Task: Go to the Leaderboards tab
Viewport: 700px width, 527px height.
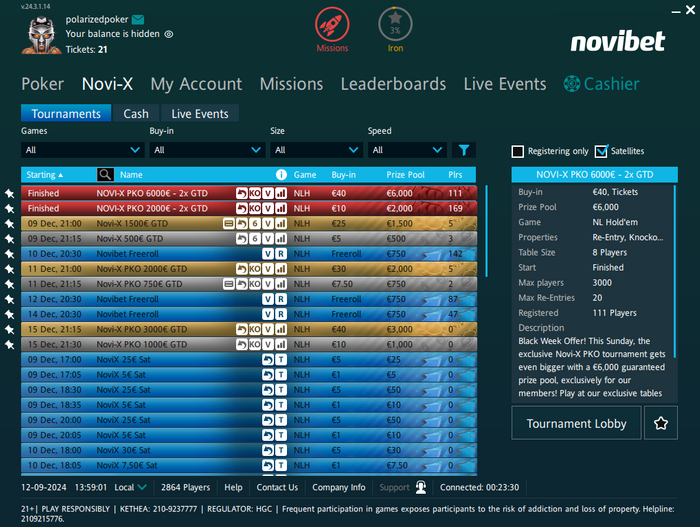Action: (393, 84)
